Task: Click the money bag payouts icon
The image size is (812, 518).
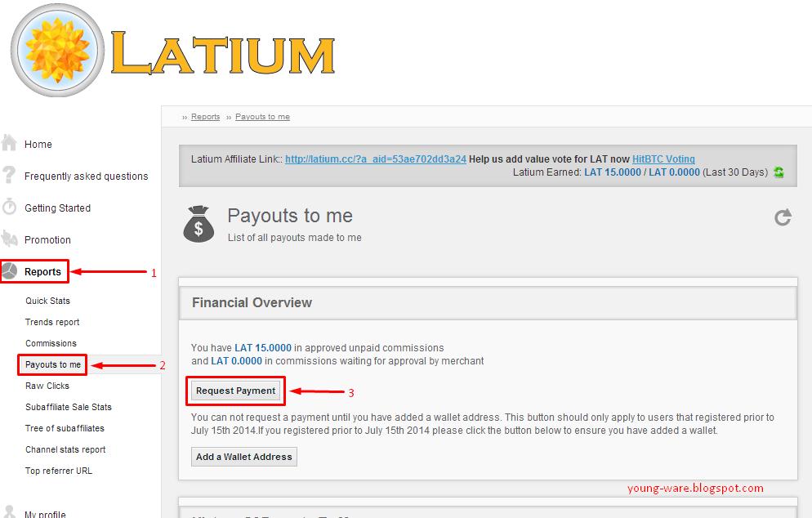Action: 199,224
